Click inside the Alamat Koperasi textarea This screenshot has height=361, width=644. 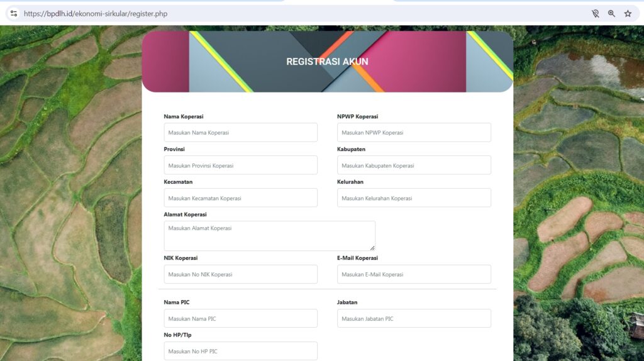point(269,236)
